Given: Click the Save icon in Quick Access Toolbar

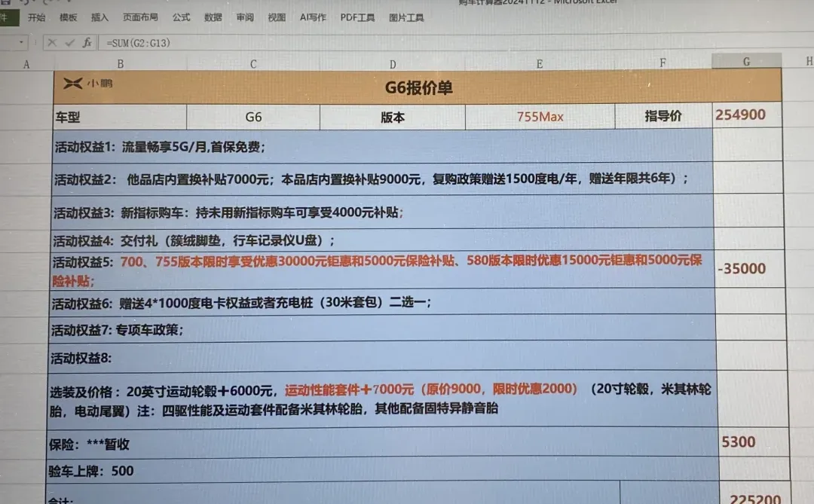Looking at the screenshot, I should point(7,3).
